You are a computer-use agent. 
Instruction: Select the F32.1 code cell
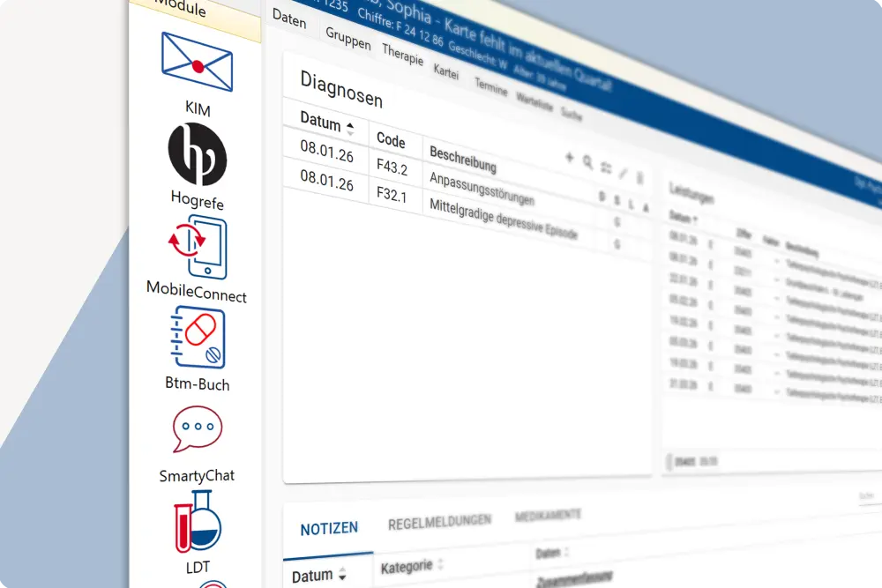(x=392, y=195)
